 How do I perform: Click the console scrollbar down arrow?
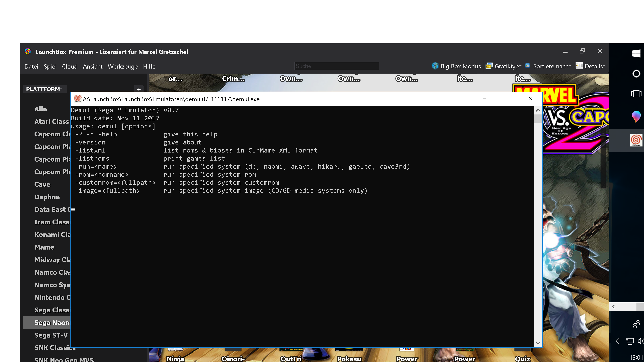coord(538,343)
